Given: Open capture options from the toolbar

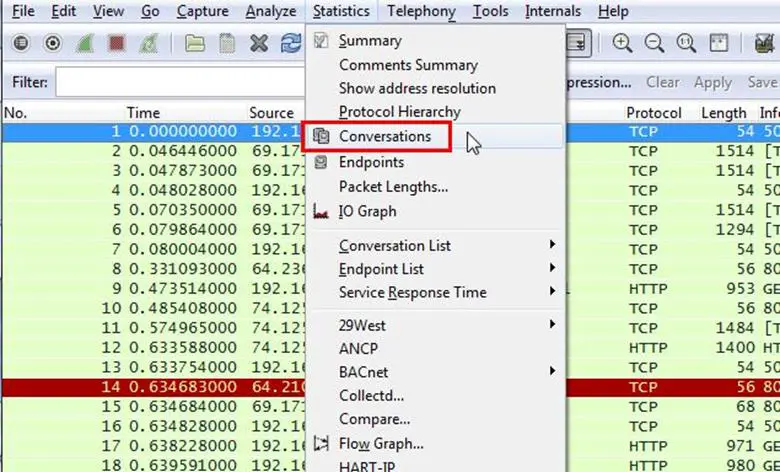Looking at the screenshot, I should pyautogui.click(x=53, y=43).
